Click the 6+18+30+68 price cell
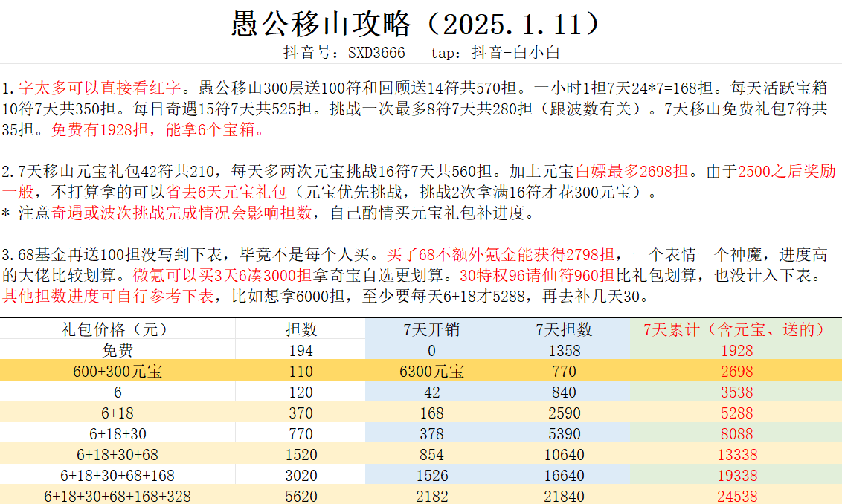The height and width of the screenshot is (504, 842). [118, 455]
